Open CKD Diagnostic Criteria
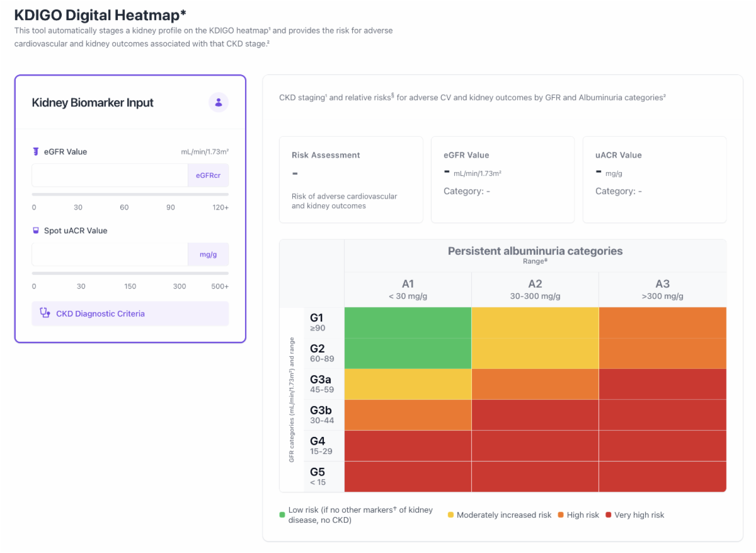The width and height of the screenshot is (756, 553). point(130,313)
